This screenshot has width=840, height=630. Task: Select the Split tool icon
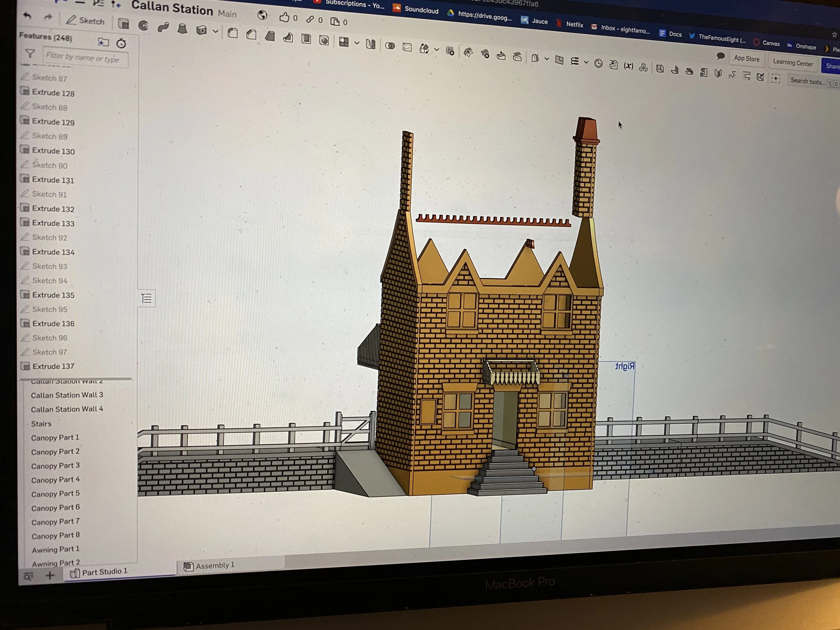point(407,47)
